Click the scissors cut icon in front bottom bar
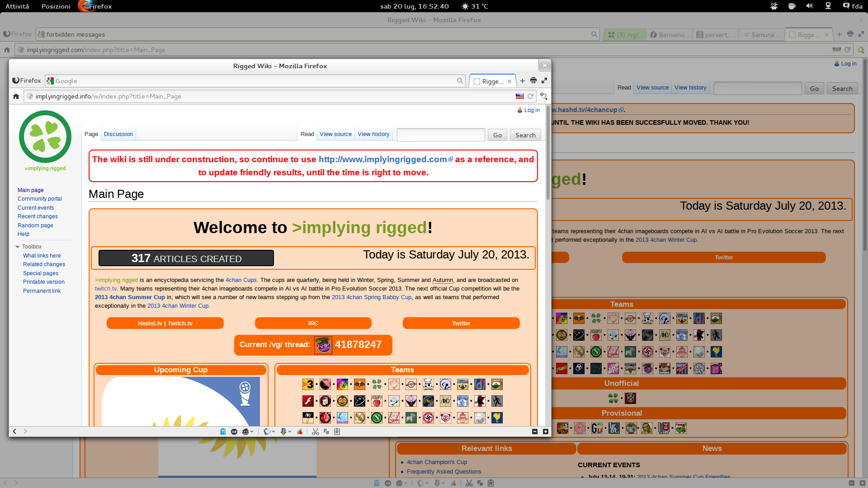Viewport: 868px width, 488px height. [x=316, y=432]
